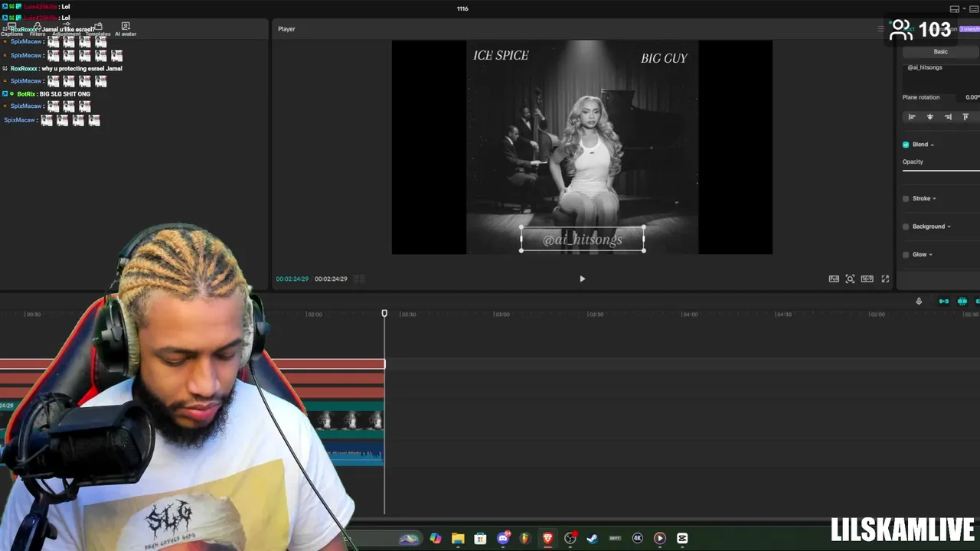This screenshot has height=551, width=980.
Task: Uncheck the Blend checkbox
Action: (906, 145)
